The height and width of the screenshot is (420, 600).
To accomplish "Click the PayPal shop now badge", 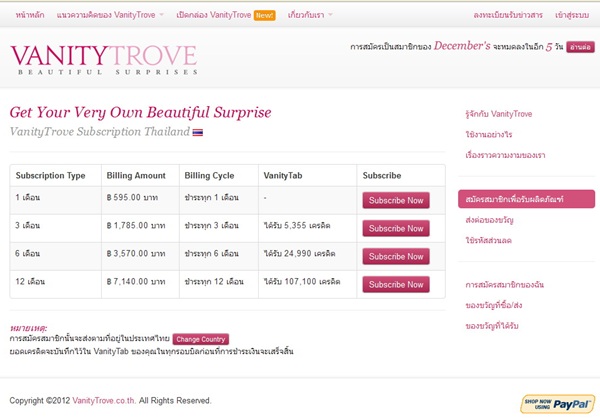I will point(558,404).
